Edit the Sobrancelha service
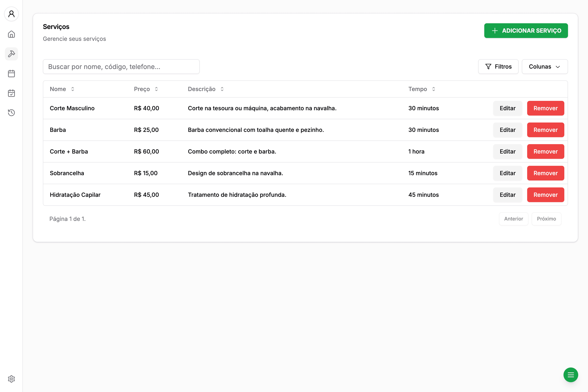This screenshot has width=588, height=392. click(x=508, y=173)
